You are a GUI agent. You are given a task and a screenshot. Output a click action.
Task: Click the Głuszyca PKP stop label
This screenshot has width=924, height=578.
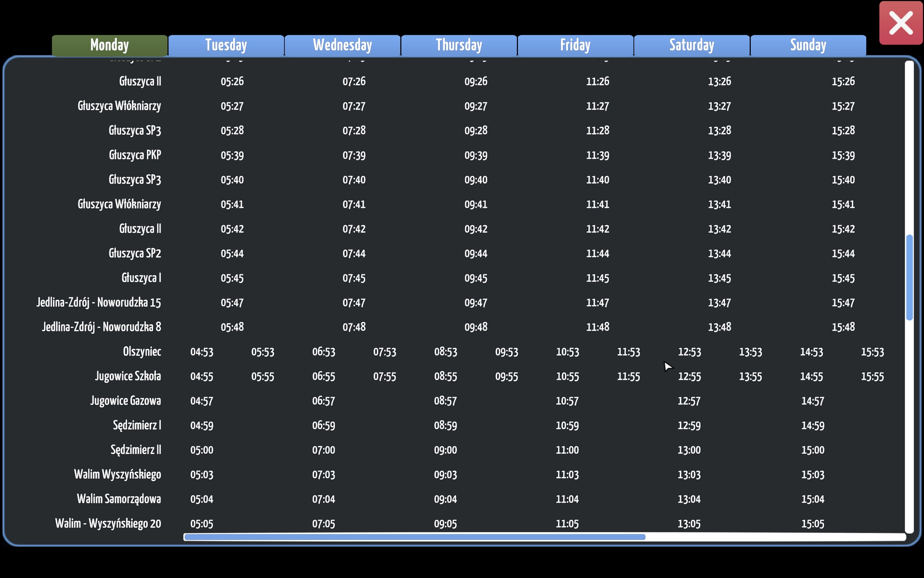135,155
